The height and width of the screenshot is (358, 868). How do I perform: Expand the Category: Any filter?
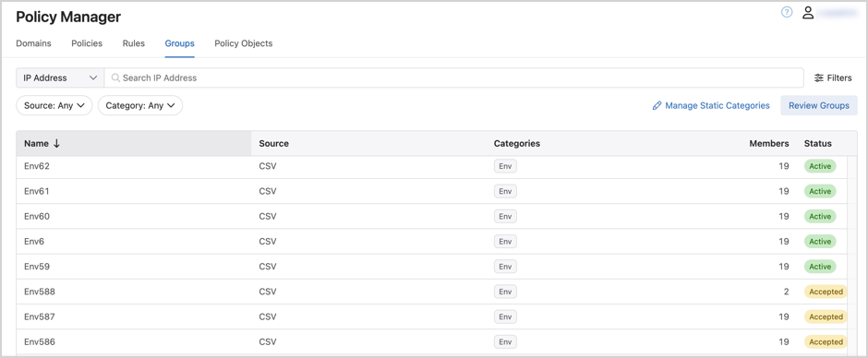[x=140, y=105]
